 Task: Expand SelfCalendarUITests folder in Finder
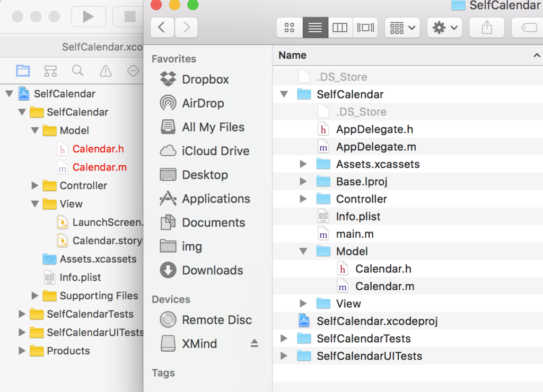[x=284, y=355]
